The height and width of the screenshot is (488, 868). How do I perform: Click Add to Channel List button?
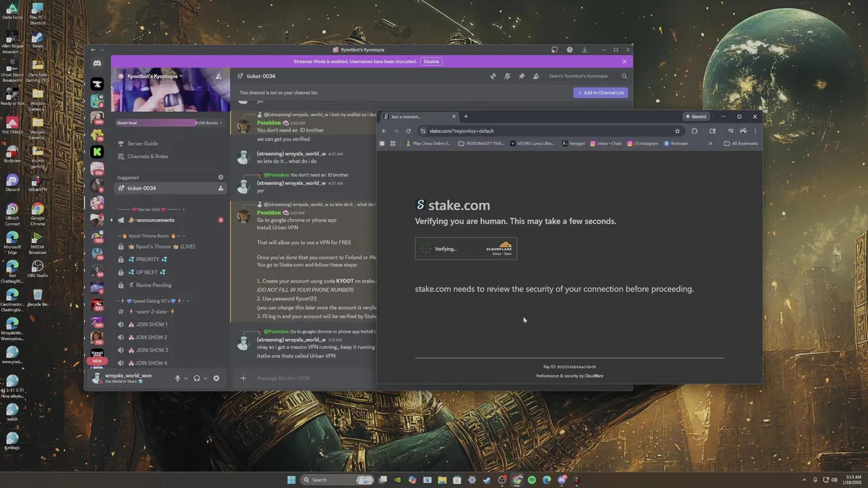(x=600, y=92)
